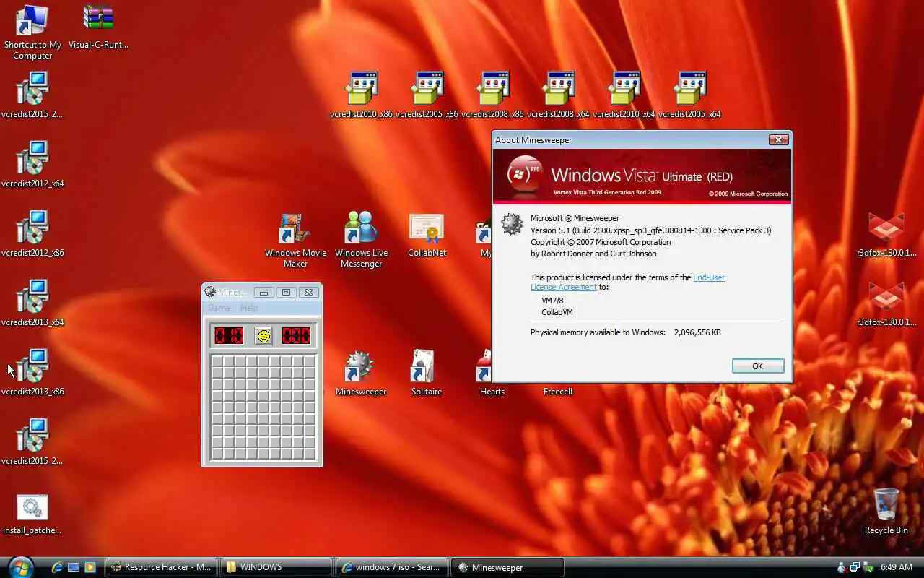Viewport: 924px width, 578px height.
Task: Select Shortcut to My Computer desktop icon
Action: pos(32,33)
